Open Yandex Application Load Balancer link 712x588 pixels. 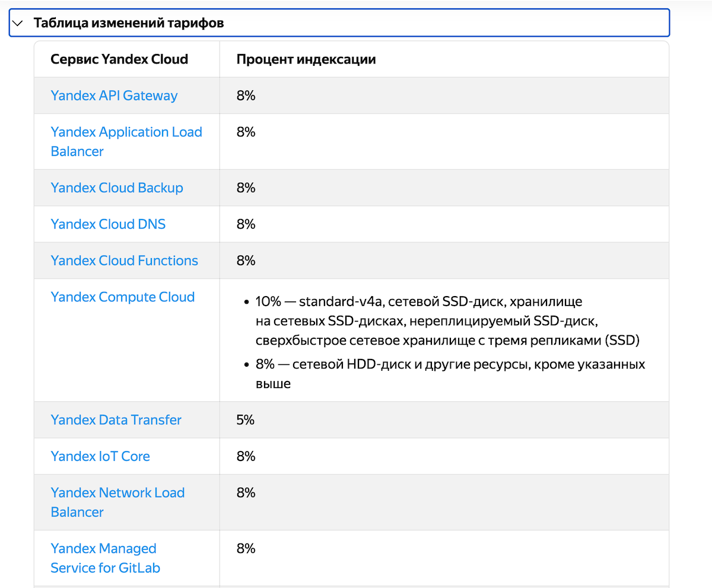pyautogui.click(x=126, y=142)
